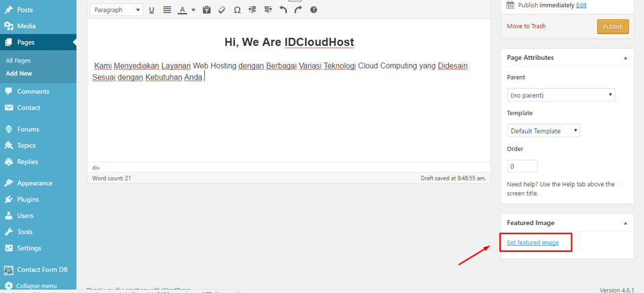Click the Plugins plug icon
644x293 pixels.
click(9, 199)
